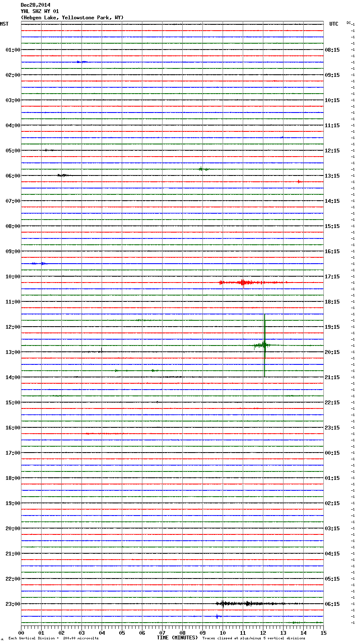Image resolution: width=357 pixels, height=644 pixels.
Task: Click the 02:15 UTC time label
Action: 332,503
